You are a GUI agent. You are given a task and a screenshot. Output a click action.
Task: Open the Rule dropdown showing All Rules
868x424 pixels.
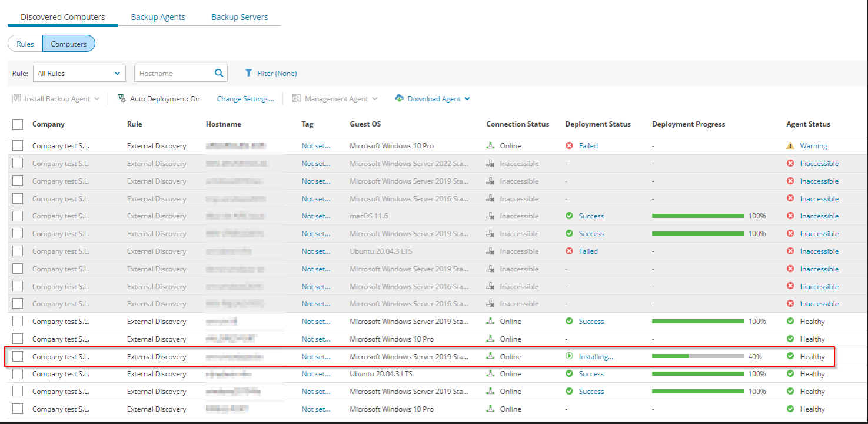[79, 74]
